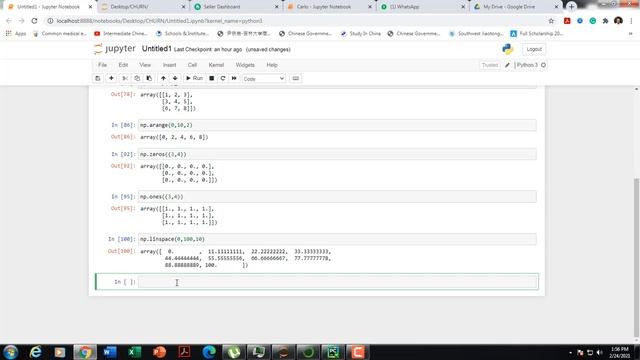Select the np.arange(0,10,2) cell
The image size is (640, 360).
(x=337, y=125)
